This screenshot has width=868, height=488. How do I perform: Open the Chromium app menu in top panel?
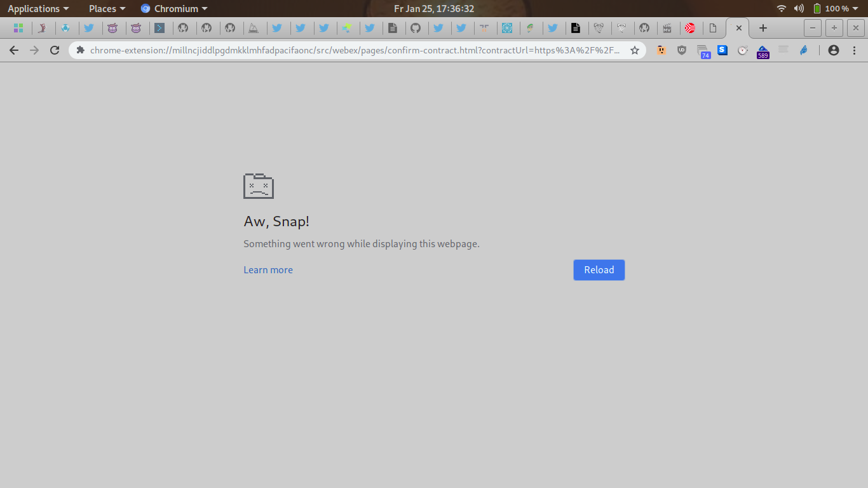(x=175, y=9)
